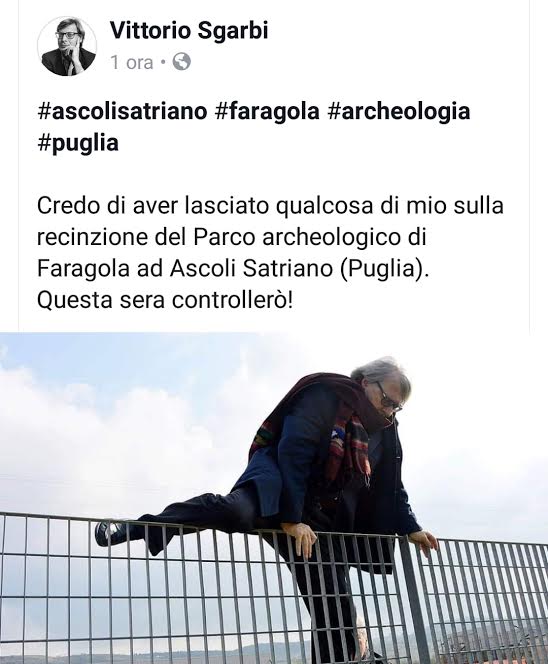
Task: Click the man's hand gripping the fence top
Action: (300, 539)
